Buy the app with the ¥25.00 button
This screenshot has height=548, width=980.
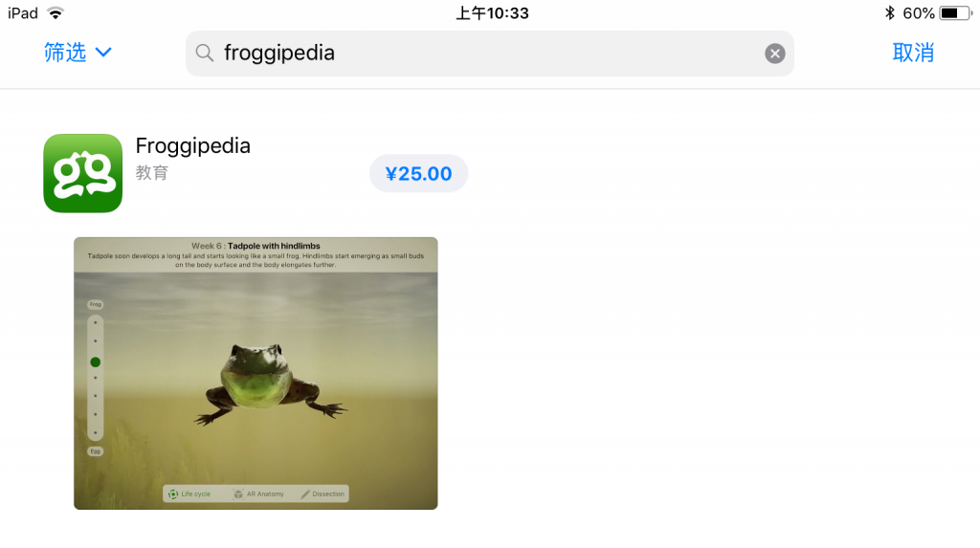coord(418,173)
